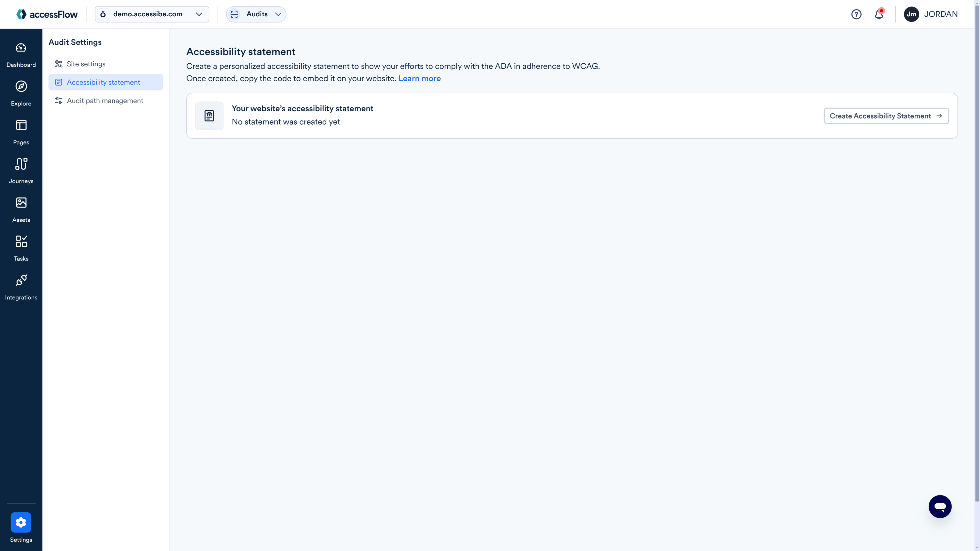Go to the Tasks section
The width and height of the screenshot is (980, 551).
click(x=21, y=248)
